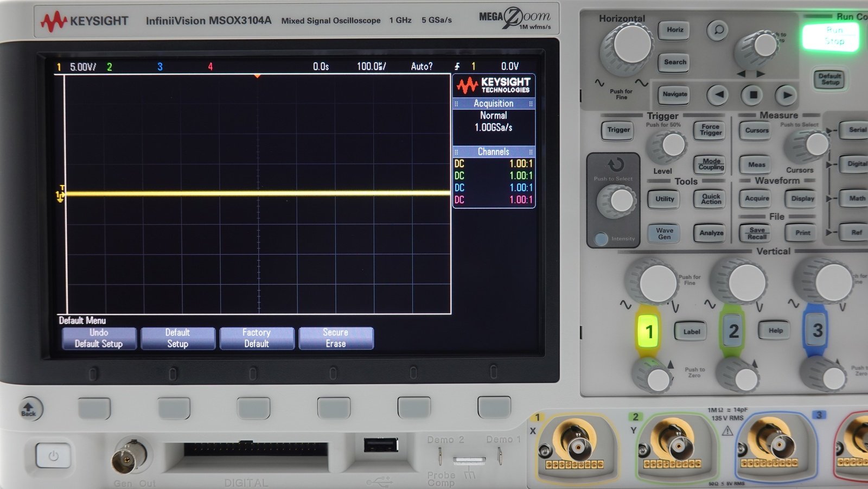Click the Cursors key
Viewport: 868px width, 489px height.
pos(756,130)
